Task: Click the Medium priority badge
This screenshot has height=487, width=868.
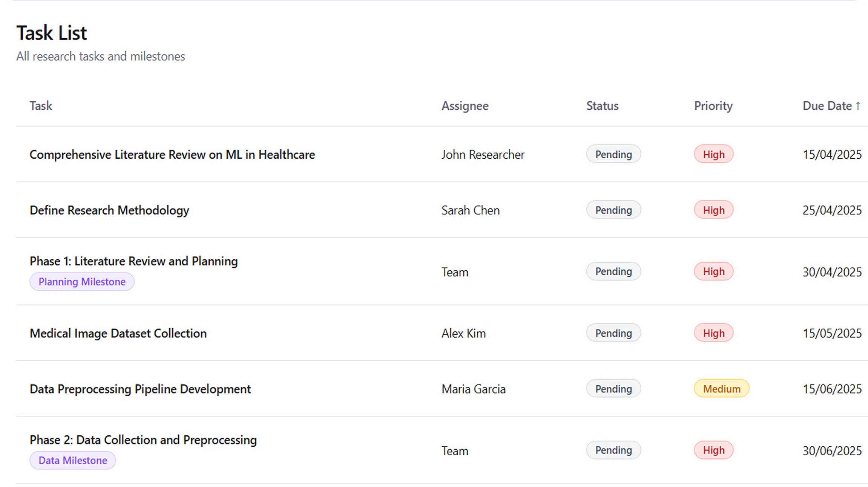Action: [721, 389]
